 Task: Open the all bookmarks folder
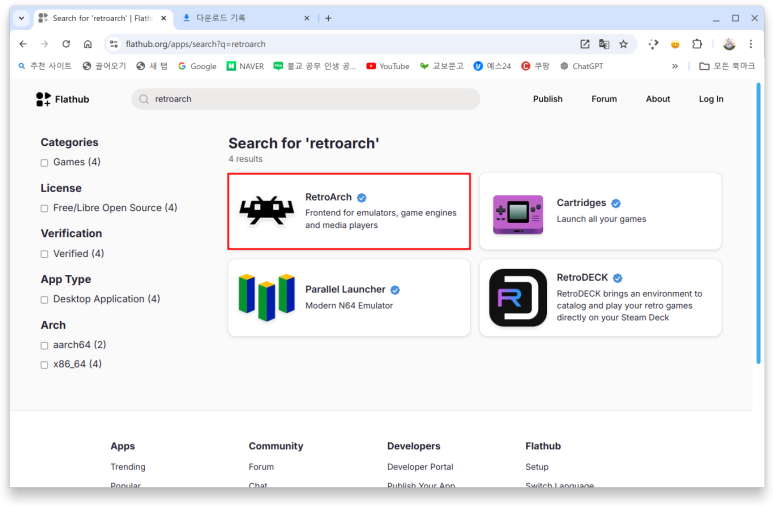pyautogui.click(x=727, y=66)
